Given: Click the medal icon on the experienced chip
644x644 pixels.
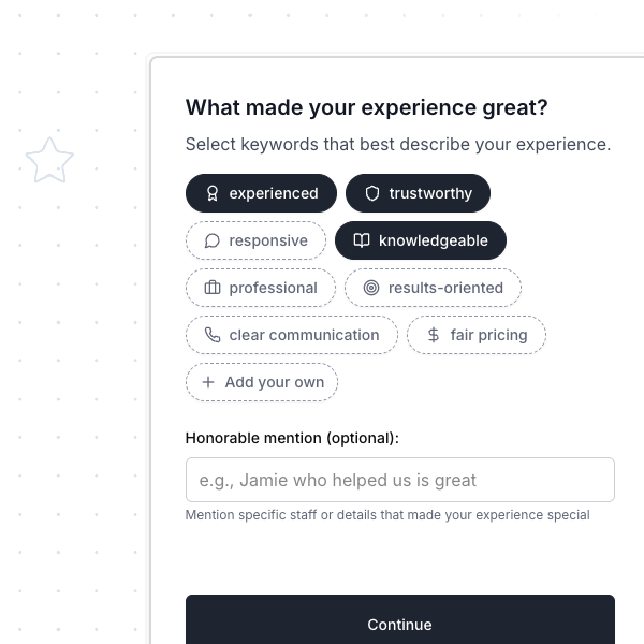Looking at the screenshot, I should pos(213,193).
